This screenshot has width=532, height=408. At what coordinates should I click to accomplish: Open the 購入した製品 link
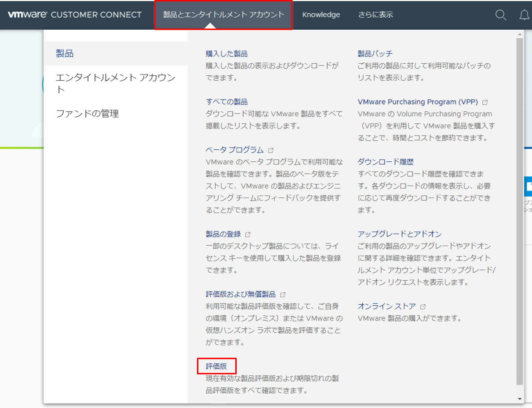click(227, 54)
